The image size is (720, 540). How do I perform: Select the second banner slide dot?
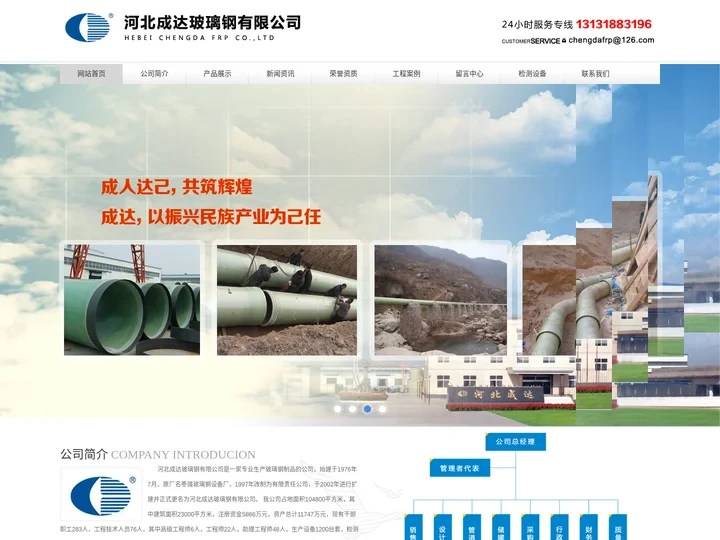coord(352,409)
